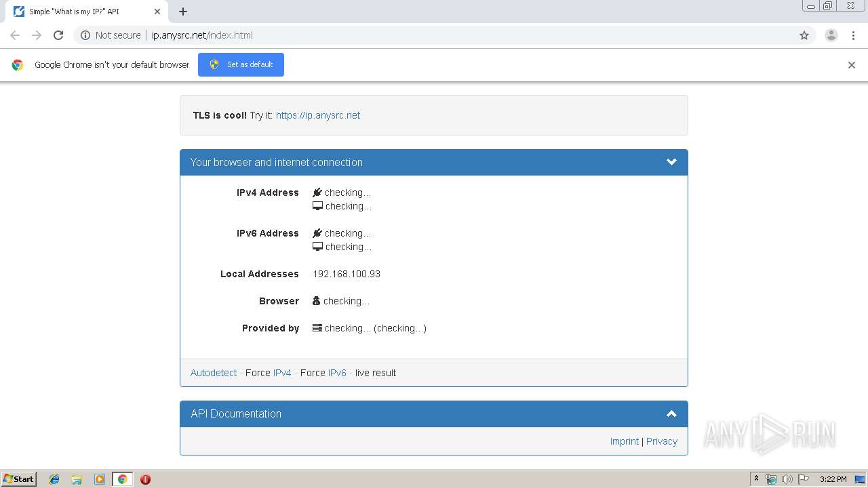Screen dimensions: 868x488
Task: Click the 3:22 PM taskbar clock
Action: coord(833,479)
